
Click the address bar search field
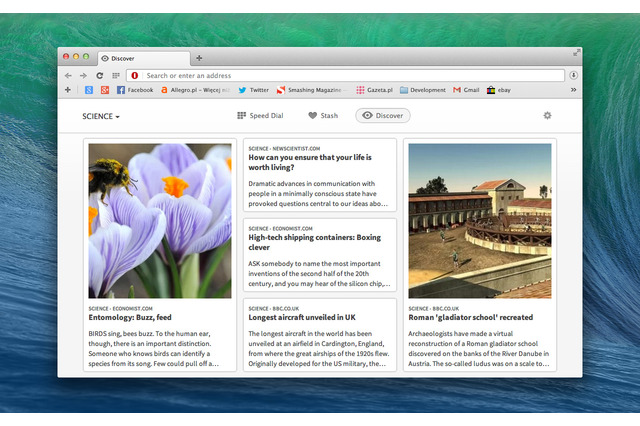tap(350, 75)
